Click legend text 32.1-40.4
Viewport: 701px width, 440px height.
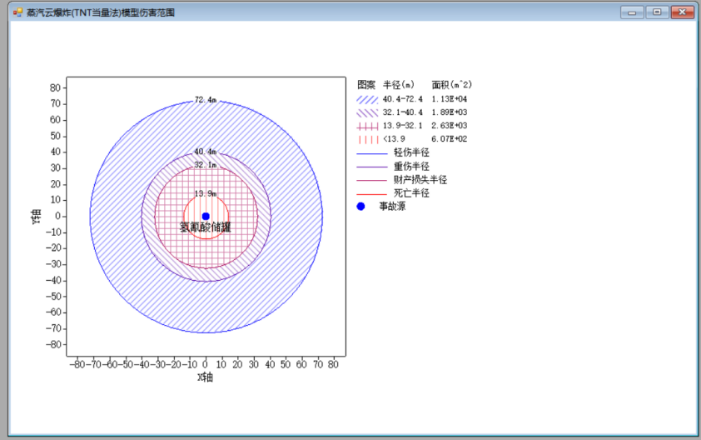click(x=402, y=112)
